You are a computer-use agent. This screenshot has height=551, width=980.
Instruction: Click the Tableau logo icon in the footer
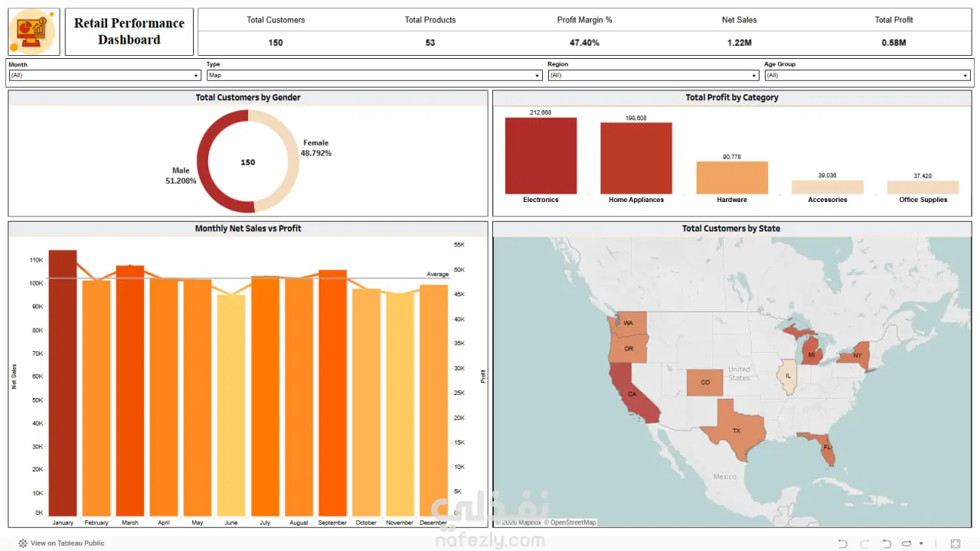[x=23, y=543]
